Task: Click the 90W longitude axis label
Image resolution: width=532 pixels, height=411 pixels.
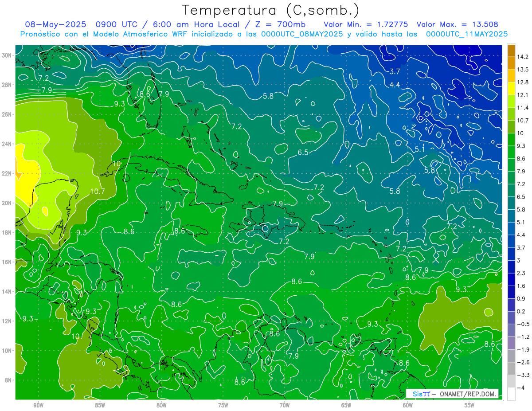Action: click(38, 405)
